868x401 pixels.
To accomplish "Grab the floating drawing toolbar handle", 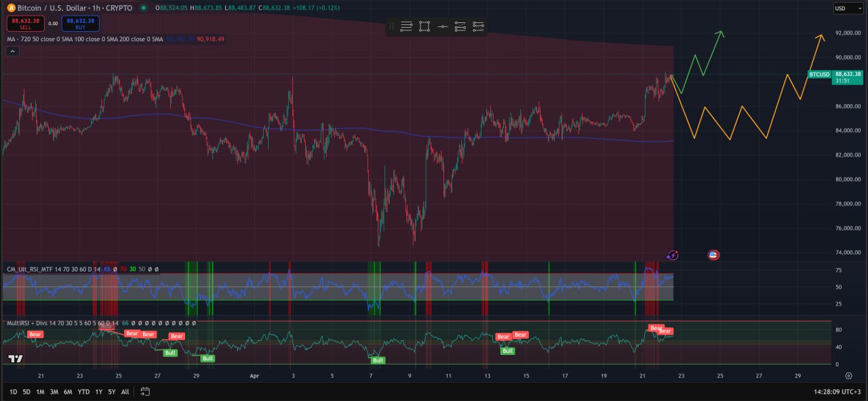I will coord(391,26).
